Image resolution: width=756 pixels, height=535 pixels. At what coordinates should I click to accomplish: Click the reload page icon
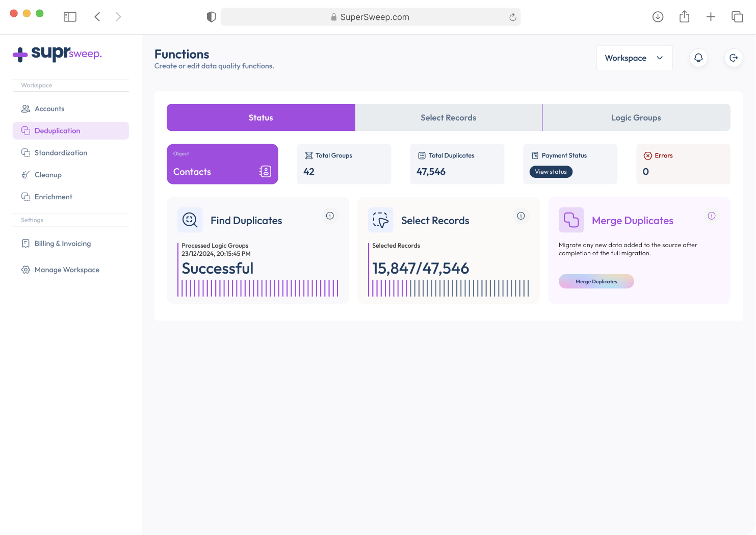pos(512,17)
